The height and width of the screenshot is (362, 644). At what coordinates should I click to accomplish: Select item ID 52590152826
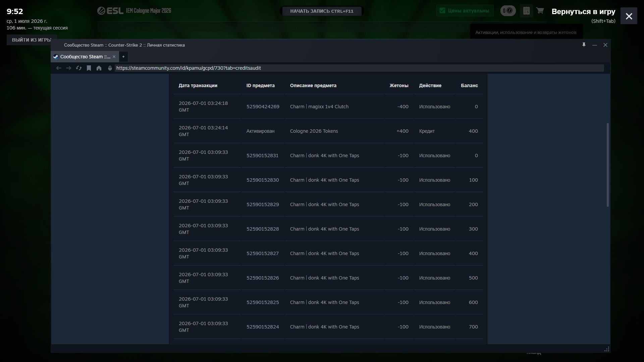[263, 278]
